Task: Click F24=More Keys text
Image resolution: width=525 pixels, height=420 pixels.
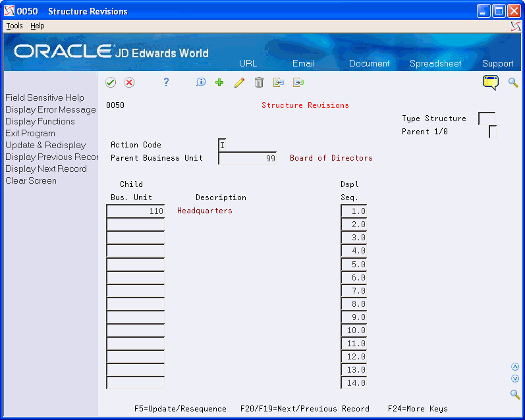Action: (418, 409)
